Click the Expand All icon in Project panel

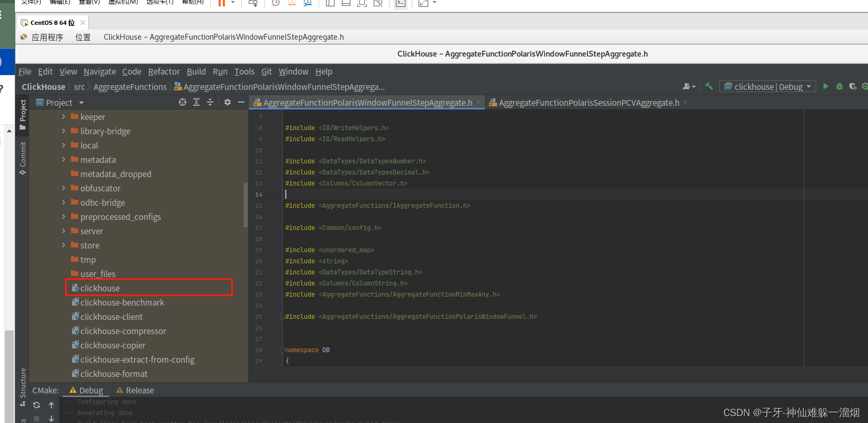coord(196,102)
